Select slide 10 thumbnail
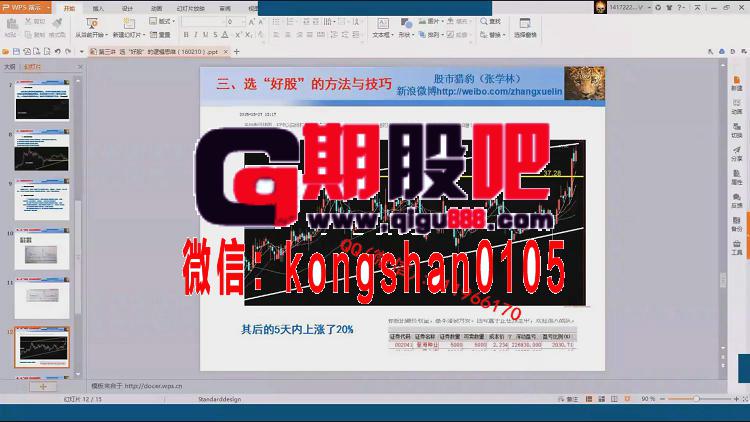The height and width of the screenshot is (422, 750). coord(42,248)
